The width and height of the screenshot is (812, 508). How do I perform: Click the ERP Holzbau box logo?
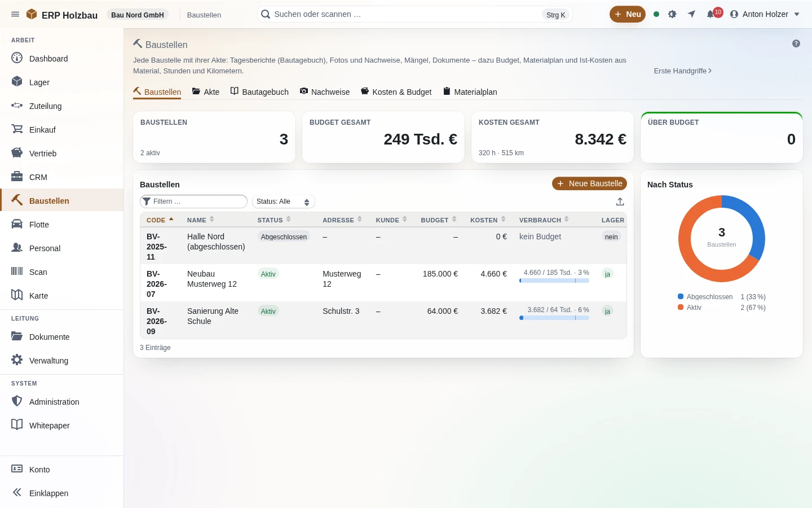tap(32, 14)
